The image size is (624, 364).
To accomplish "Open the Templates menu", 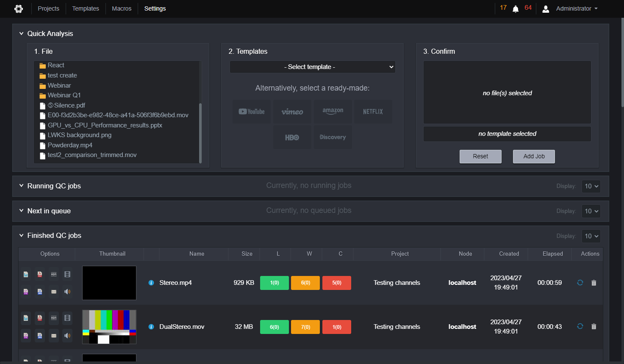I will [x=86, y=8].
